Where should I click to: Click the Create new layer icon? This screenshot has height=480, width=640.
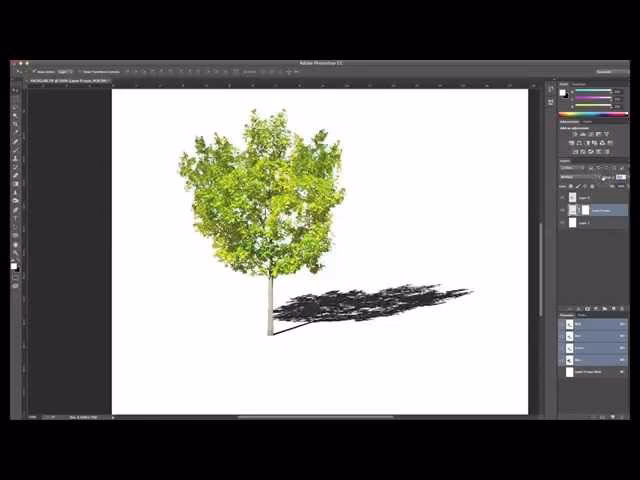pos(613,309)
